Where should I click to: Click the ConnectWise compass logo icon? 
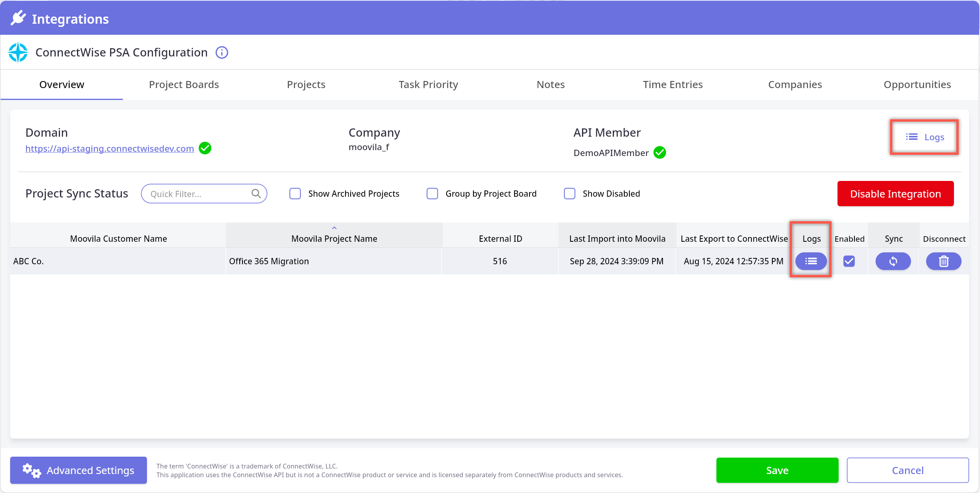18,53
